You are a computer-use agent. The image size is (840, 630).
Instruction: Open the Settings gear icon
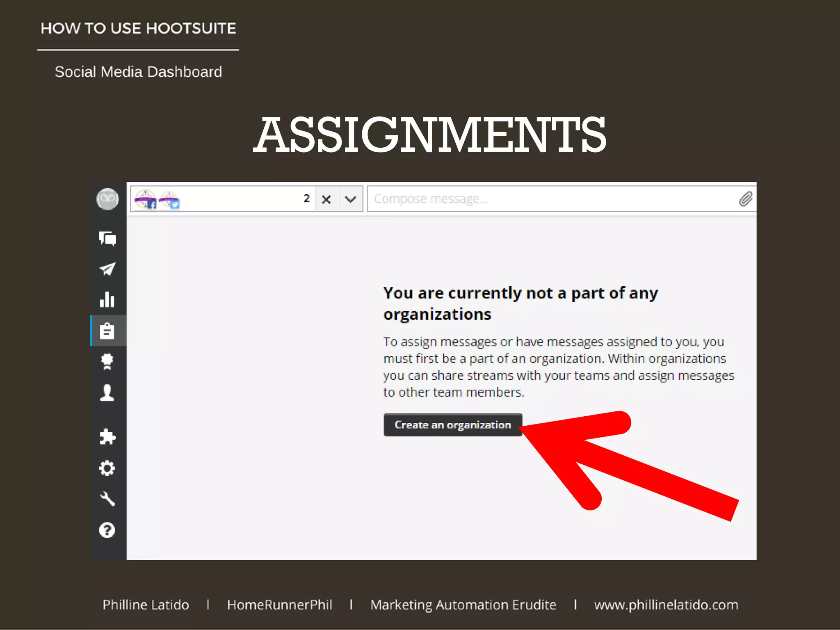(x=107, y=468)
